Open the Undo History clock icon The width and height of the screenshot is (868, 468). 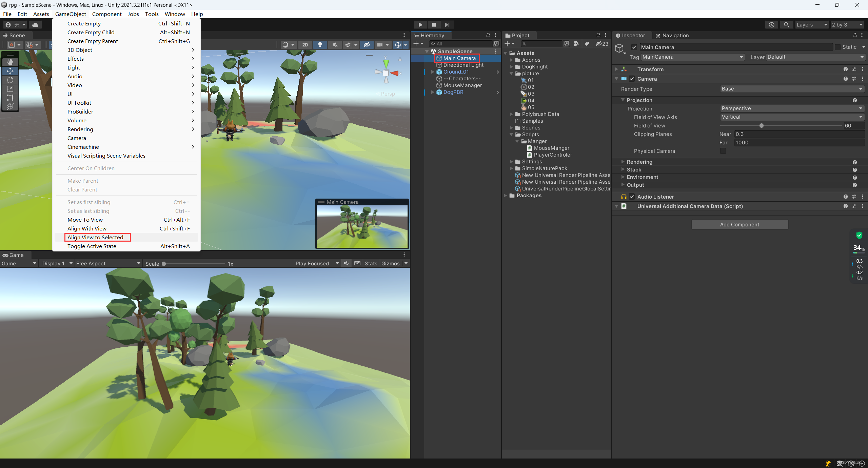772,25
